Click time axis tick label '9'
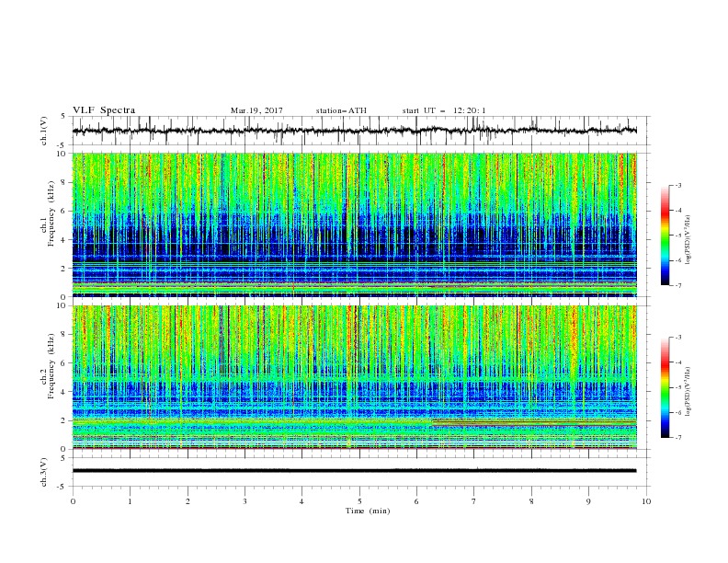This screenshot has width=728, height=563. click(x=588, y=501)
